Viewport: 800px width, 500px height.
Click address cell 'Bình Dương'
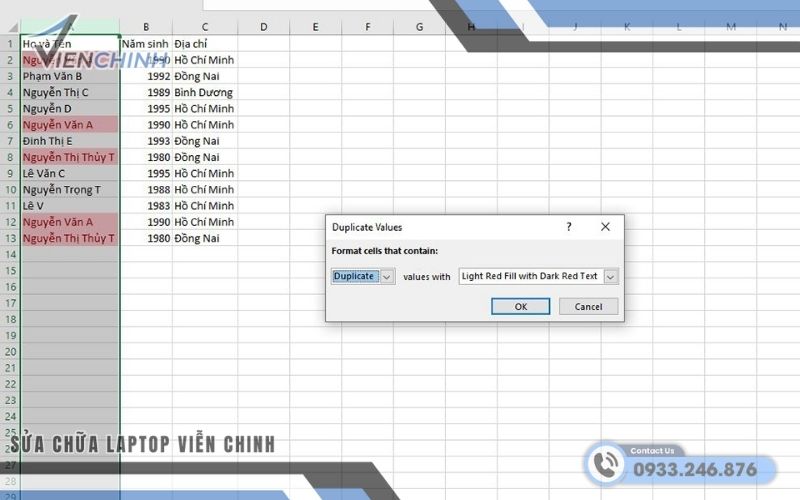tap(205, 92)
